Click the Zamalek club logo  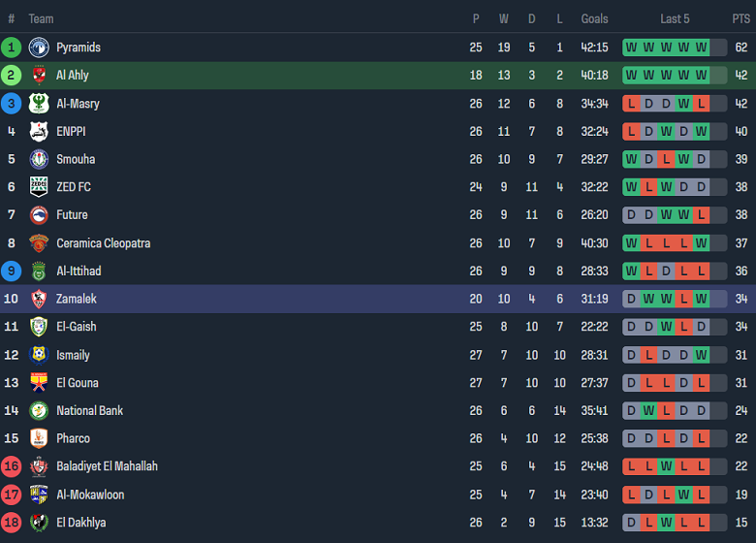tap(39, 299)
